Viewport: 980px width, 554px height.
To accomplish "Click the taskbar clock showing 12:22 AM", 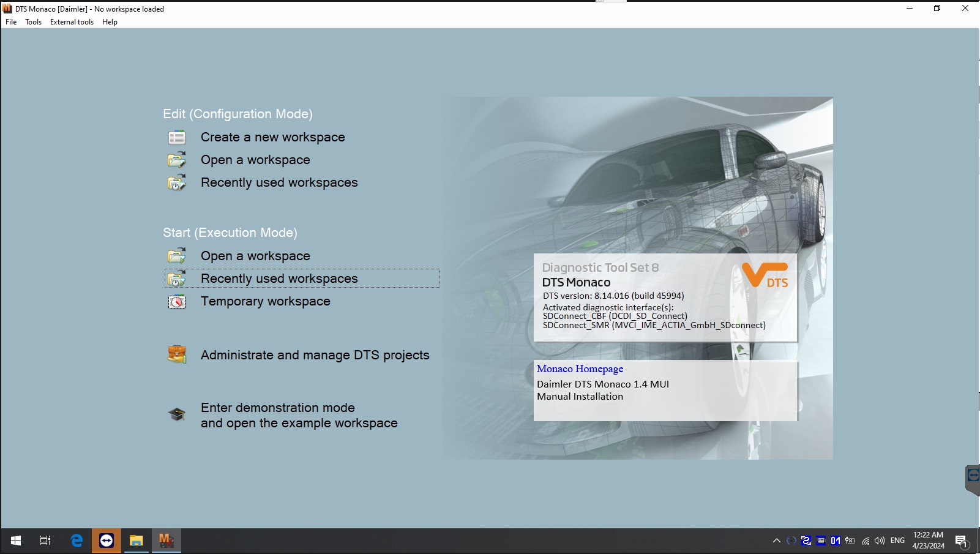I will coord(928,541).
